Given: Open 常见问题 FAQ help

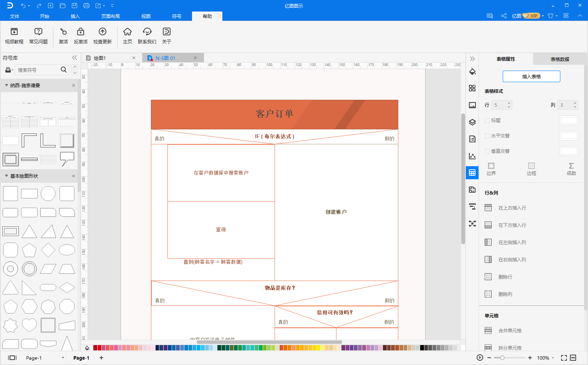Looking at the screenshot, I should pyautogui.click(x=38, y=36).
